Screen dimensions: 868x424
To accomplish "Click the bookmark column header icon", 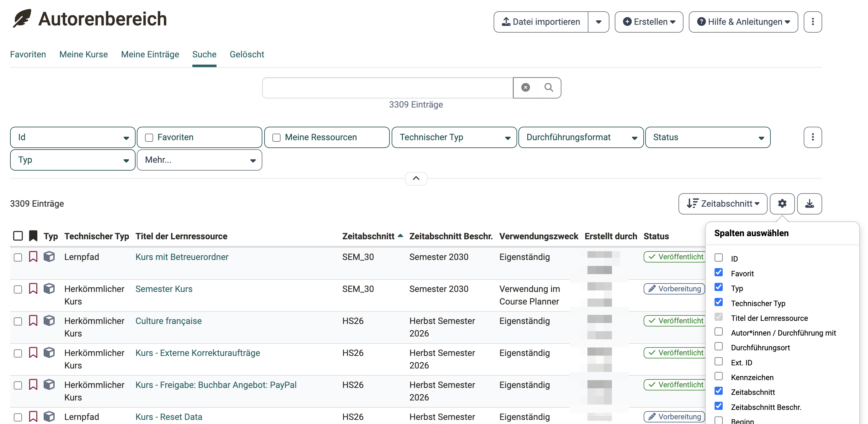I will pos(33,236).
